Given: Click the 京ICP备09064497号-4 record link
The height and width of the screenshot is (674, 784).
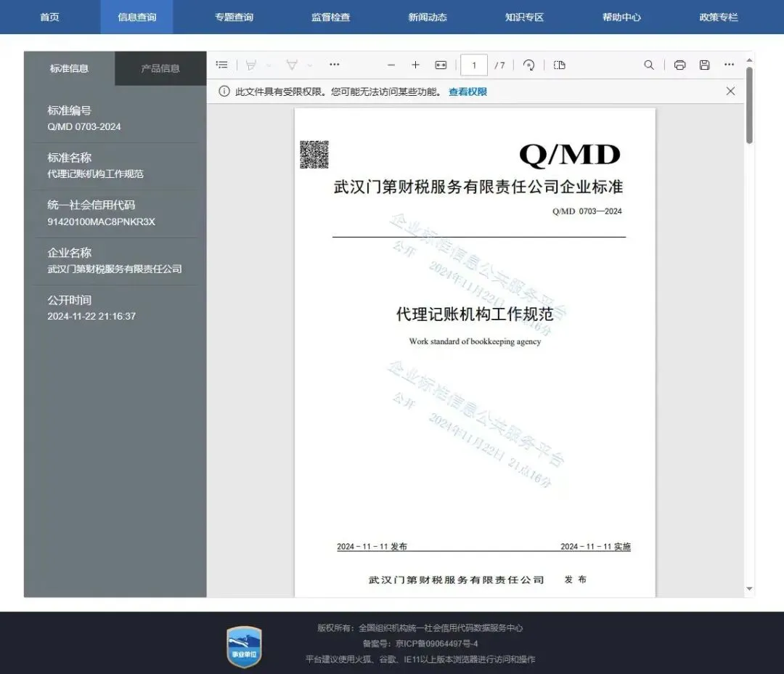Looking at the screenshot, I should 436,643.
